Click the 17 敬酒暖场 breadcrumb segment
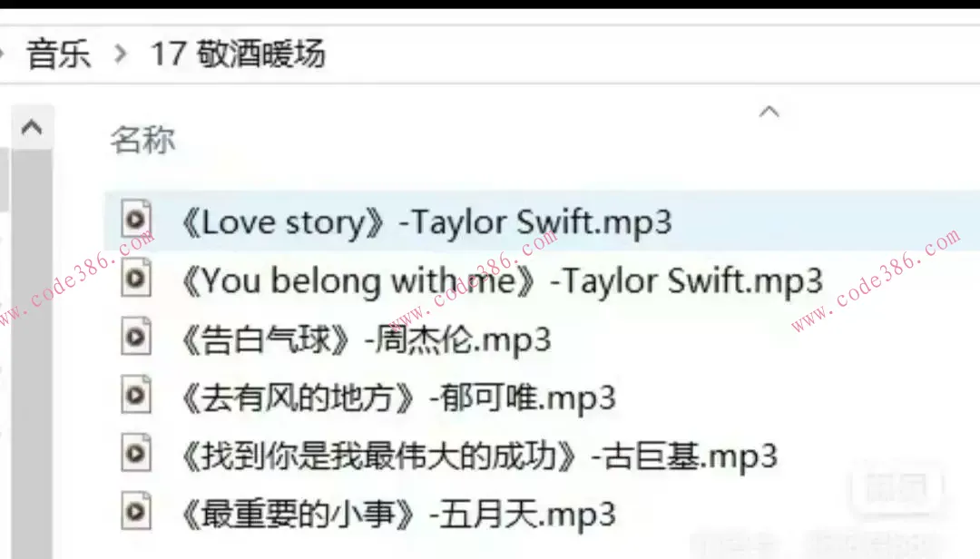980x559 pixels. tap(238, 54)
